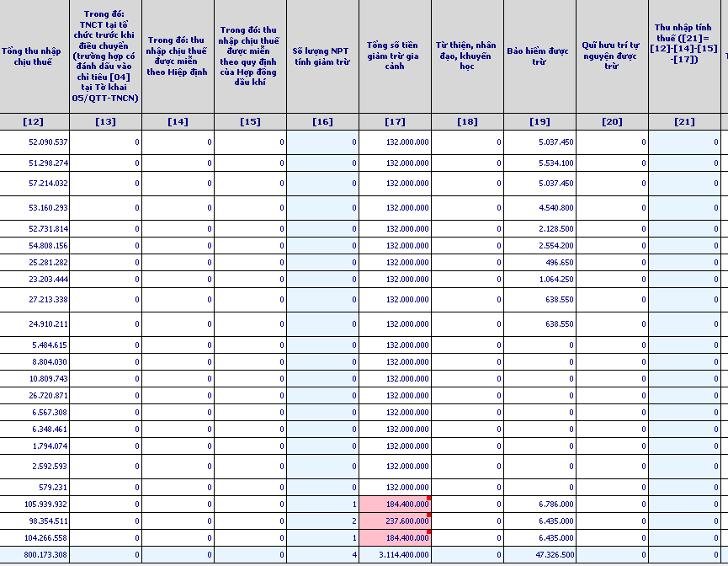
Task: Click the total income cell 800.173.308
Action: [35, 555]
